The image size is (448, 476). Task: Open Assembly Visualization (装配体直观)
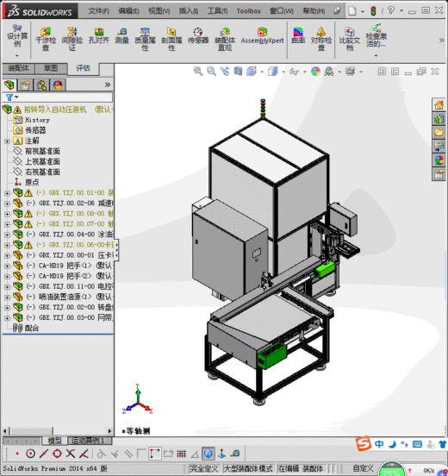tap(225, 39)
